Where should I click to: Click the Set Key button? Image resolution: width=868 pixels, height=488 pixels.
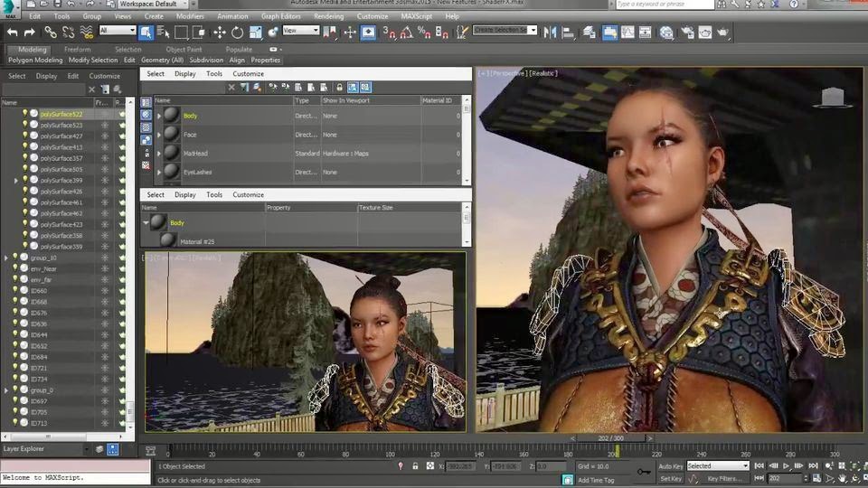coord(670,479)
